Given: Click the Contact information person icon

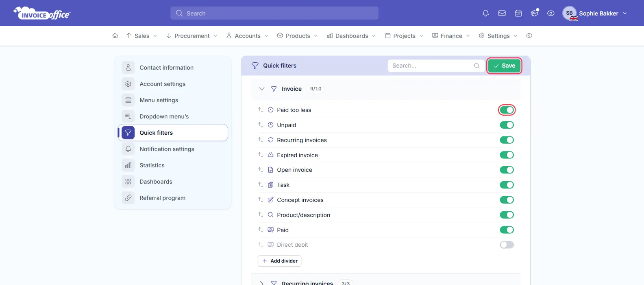Looking at the screenshot, I should click(x=128, y=68).
